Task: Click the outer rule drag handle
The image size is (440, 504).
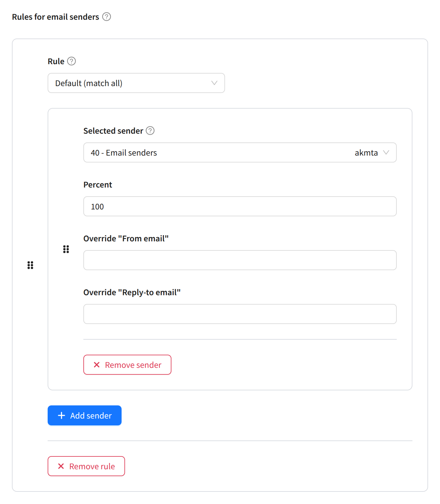Action: tap(30, 265)
